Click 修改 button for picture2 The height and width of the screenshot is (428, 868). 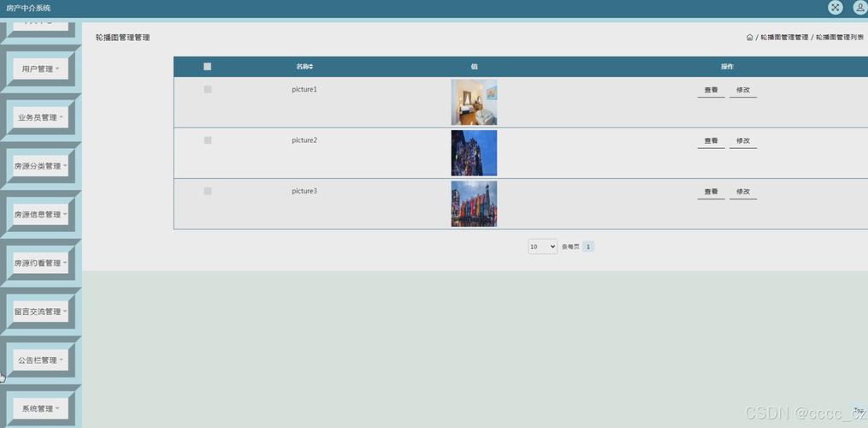pos(743,141)
